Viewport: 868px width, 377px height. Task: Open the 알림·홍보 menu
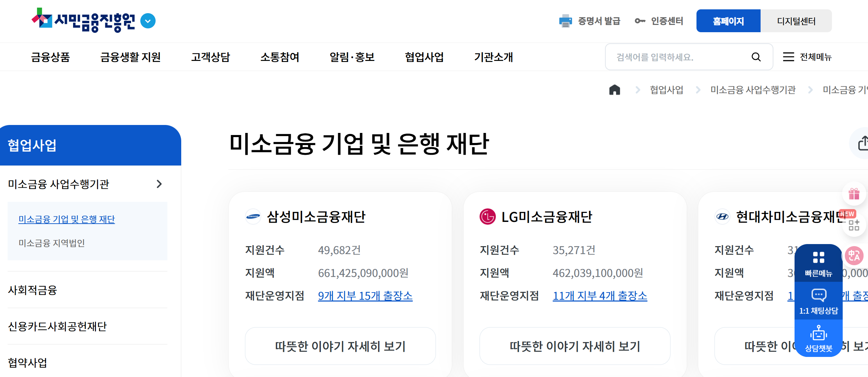351,57
